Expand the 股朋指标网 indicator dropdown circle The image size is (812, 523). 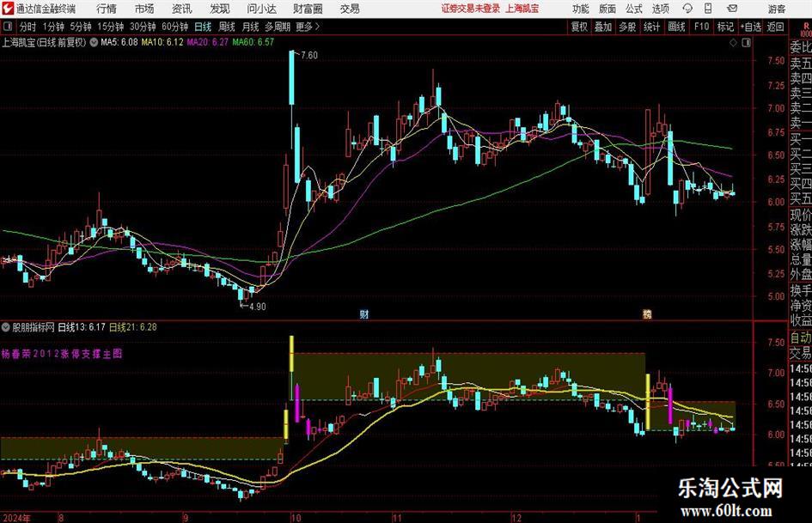point(6,327)
